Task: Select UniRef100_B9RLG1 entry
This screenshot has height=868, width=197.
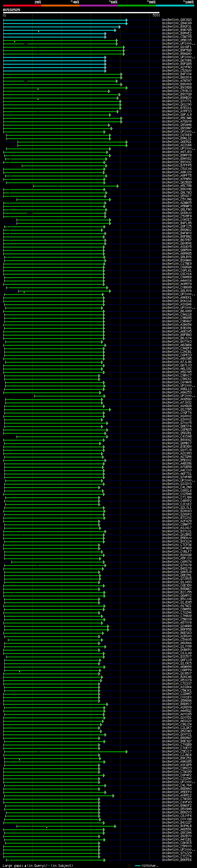Action: coord(177,139)
